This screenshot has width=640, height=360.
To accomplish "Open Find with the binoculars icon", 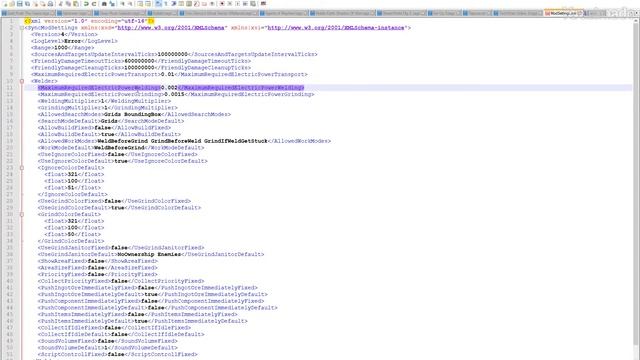I will [104, 4].
